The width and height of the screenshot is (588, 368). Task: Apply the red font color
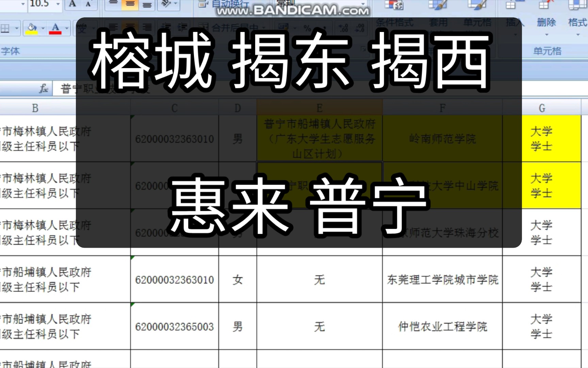[55, 28]
